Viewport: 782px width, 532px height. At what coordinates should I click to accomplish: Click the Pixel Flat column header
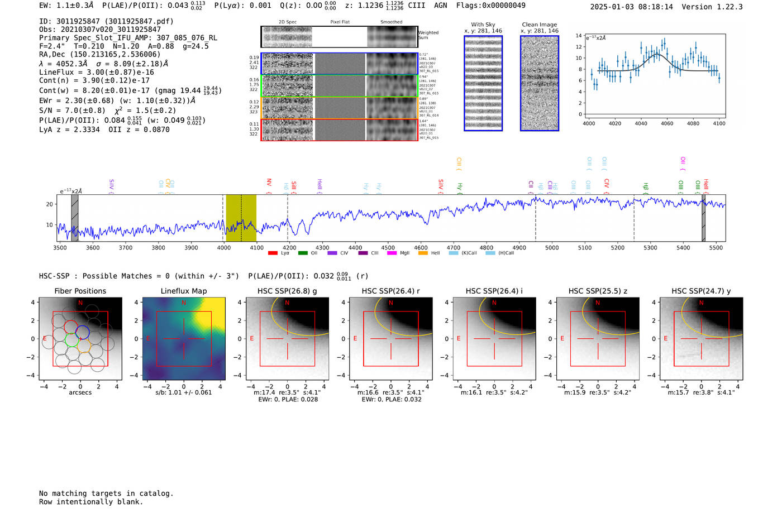tap(340, 22)
